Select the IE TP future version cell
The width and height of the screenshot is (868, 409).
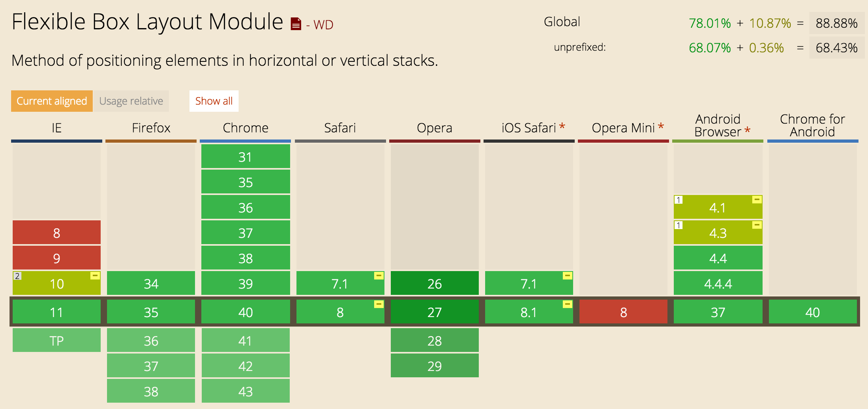coord(57,340)
